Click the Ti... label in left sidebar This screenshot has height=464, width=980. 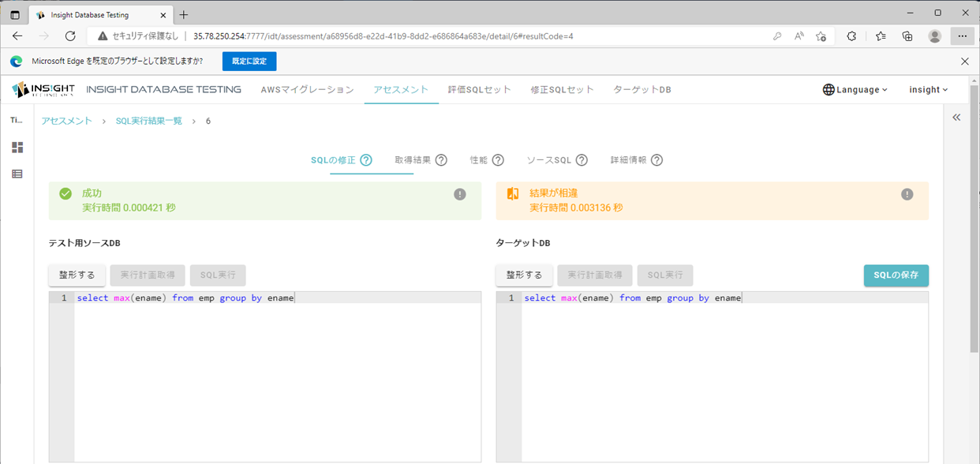17,119
